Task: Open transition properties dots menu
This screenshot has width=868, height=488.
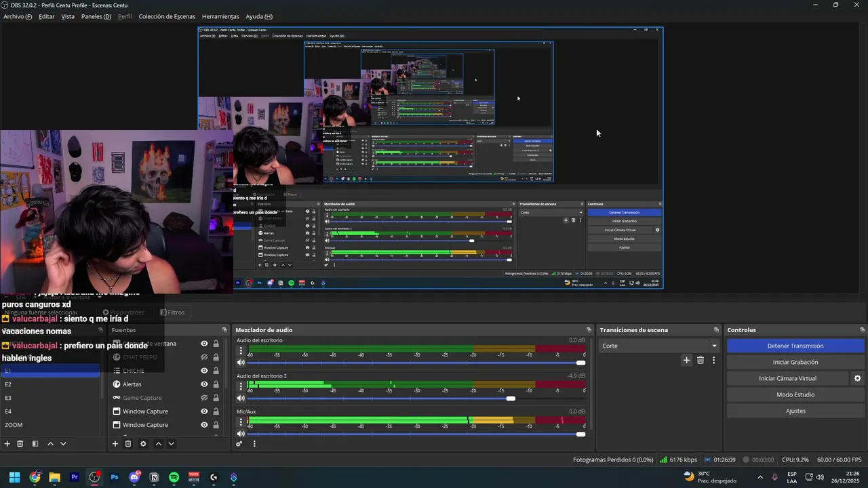Action: click(x=713, y=361)
